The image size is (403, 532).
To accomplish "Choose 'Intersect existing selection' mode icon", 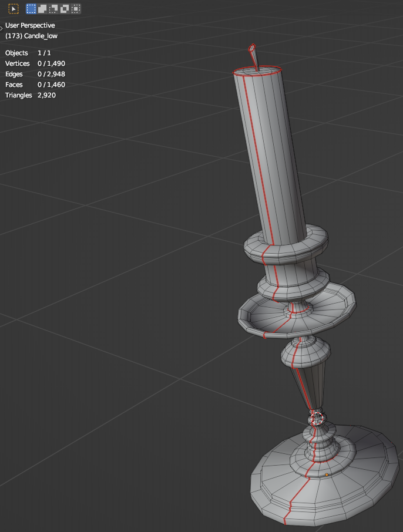I will (x=76, y=9).
